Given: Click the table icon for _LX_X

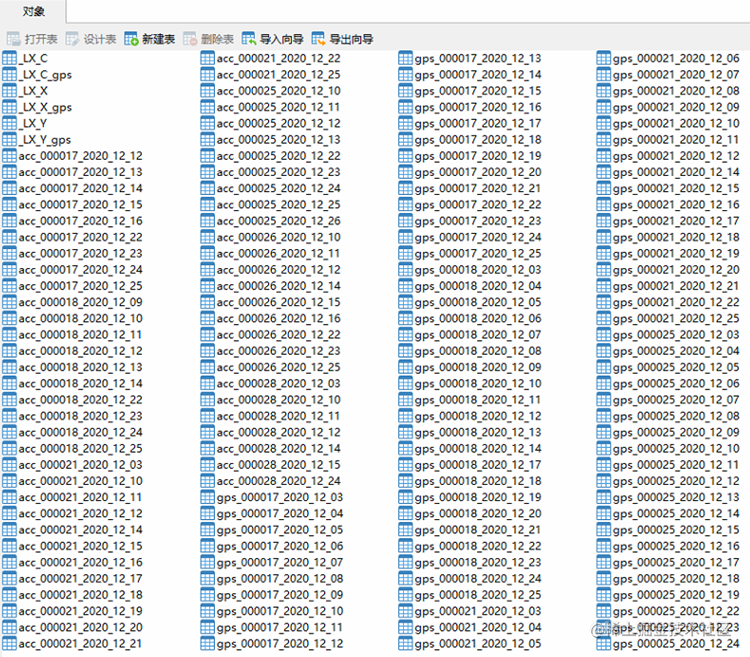Looking at the screenshot, I should click(x=10, y=91).
